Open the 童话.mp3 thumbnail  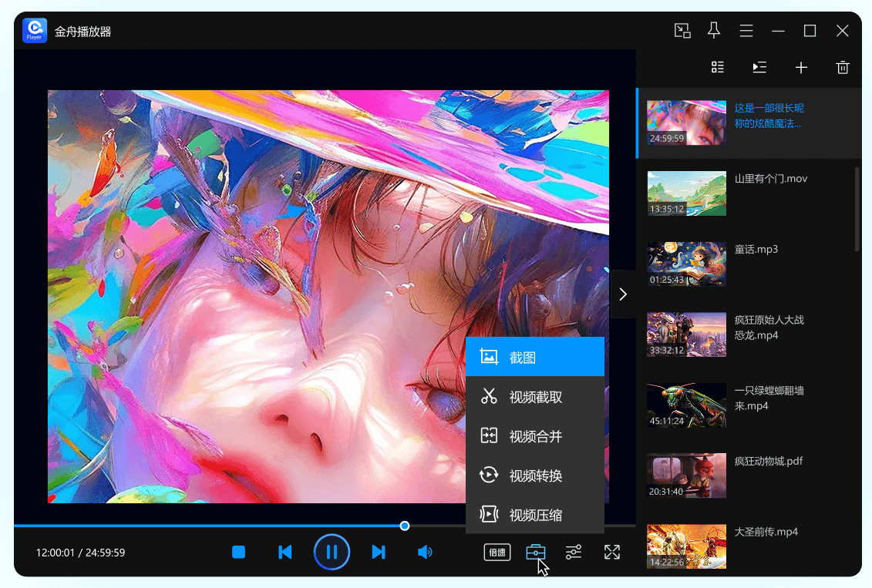[686, 264]
